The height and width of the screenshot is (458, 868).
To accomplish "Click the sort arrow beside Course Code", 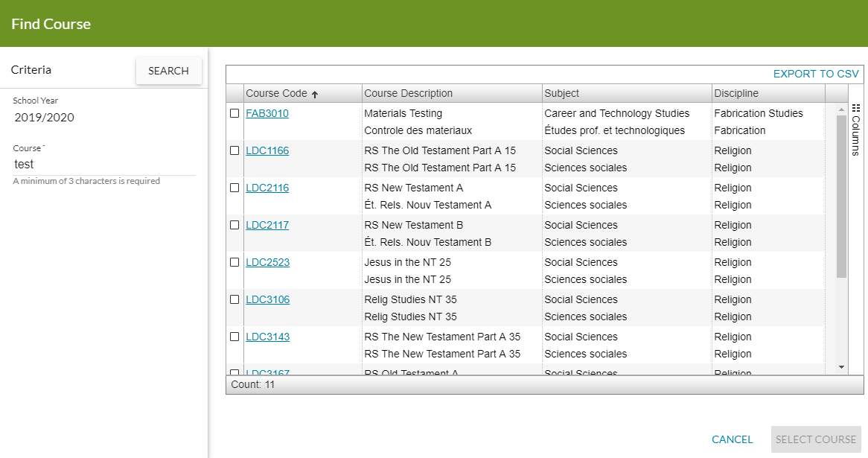I will (314, 95).
